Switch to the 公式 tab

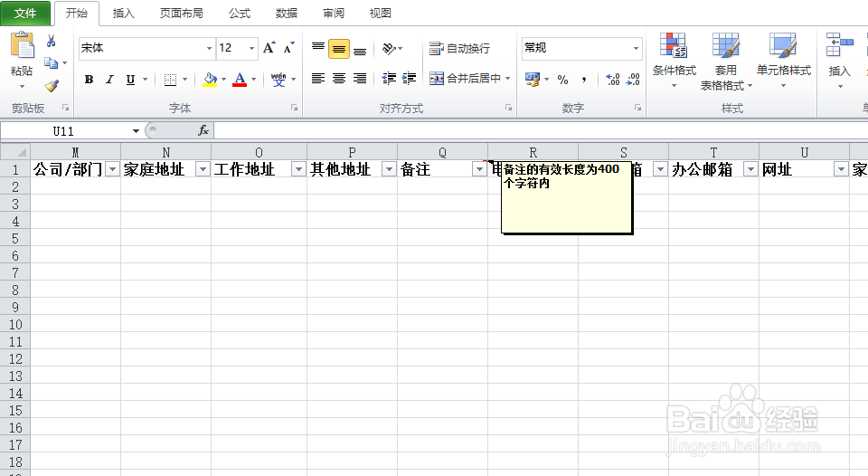coord(239,14)
